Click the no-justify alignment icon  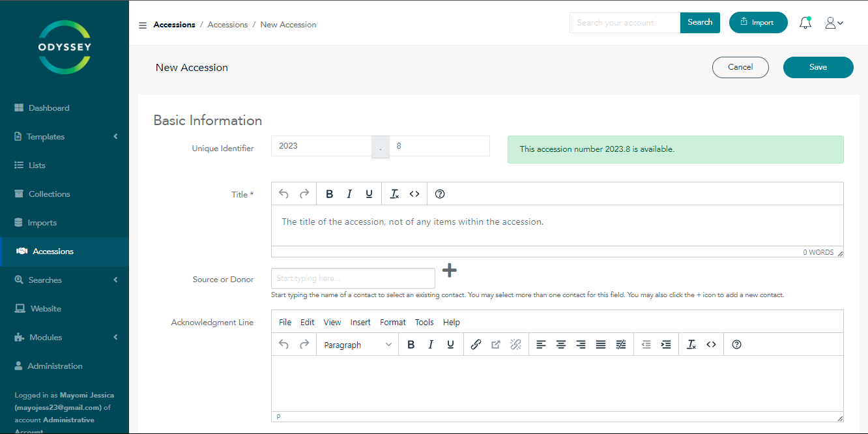[x=621, y=345]
